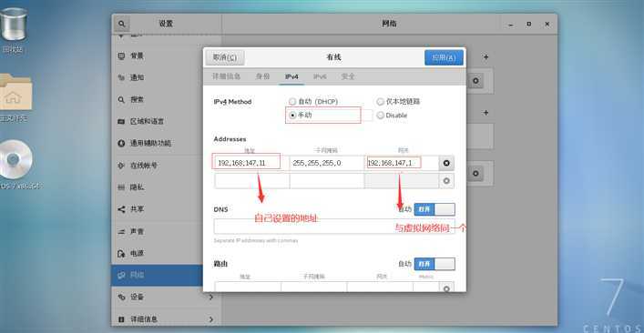Screen dimensions: 644x333
Task: Open the CentOS 7 x86_64 disc icon
Action: 16,164
